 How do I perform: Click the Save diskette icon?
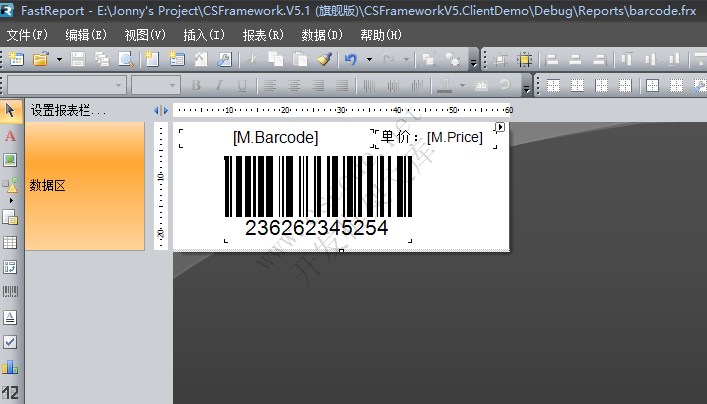coord(78,59)
